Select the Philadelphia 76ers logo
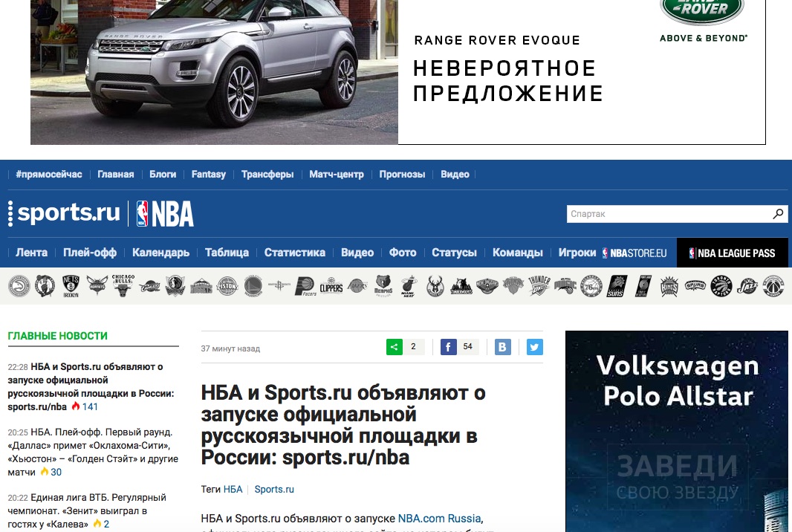The height and width of the screenshot is (532, 792). coord(591,286)
